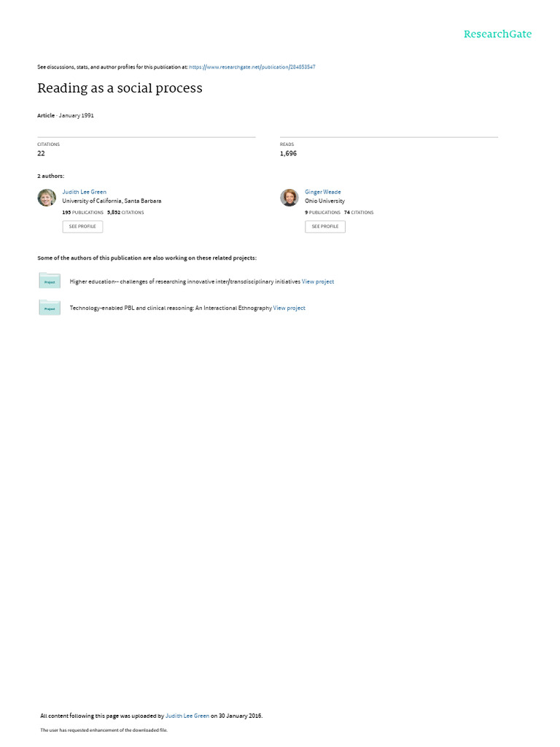560x747 pixels.
Task: View project for Interactional Ethnography
Action: coord(289,308)
